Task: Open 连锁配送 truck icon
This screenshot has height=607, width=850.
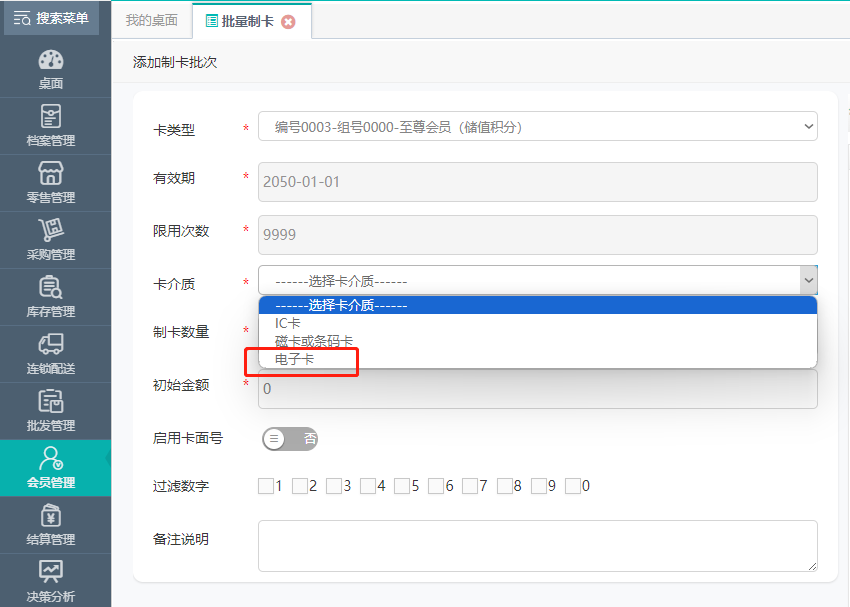Action: pos(51,344)
